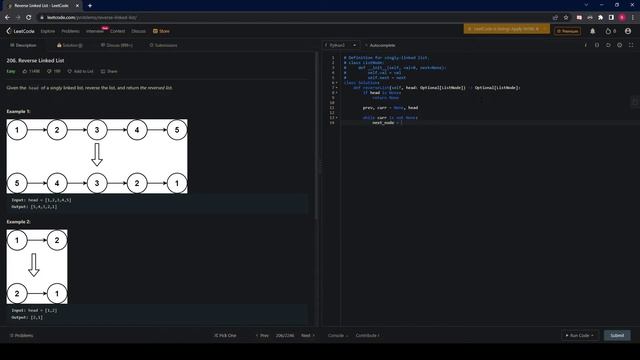Open the tab search chevron
640x360 pixels.
586,5
